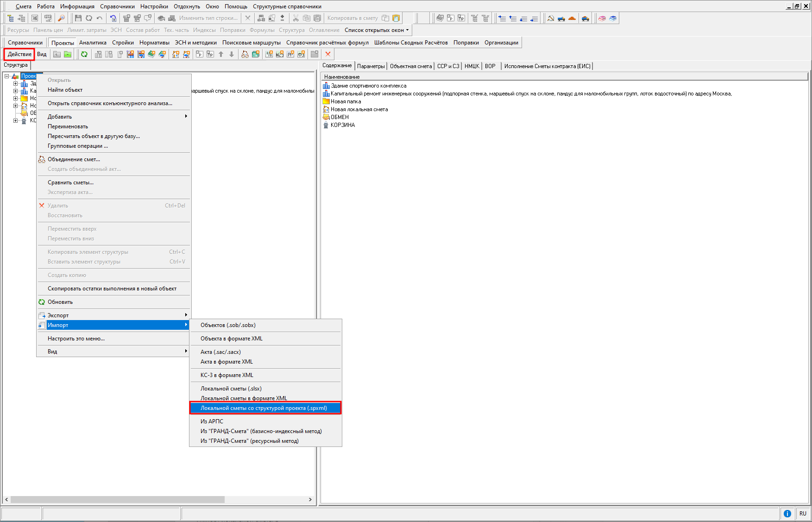The height and width of the screenshot is (522, 812).
Task: Click the red X delete icon in projects toolbar
Action: [x=328, y=54]
